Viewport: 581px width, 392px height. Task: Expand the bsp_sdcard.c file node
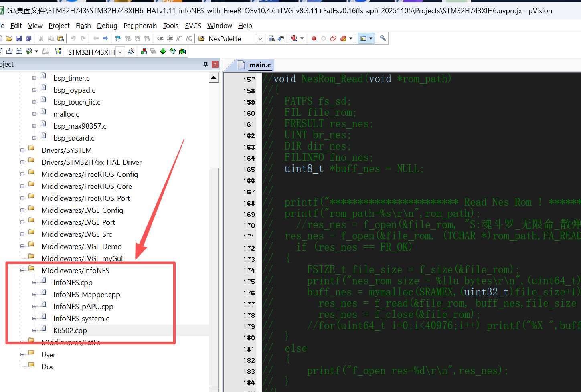click(x=34, y=138)
